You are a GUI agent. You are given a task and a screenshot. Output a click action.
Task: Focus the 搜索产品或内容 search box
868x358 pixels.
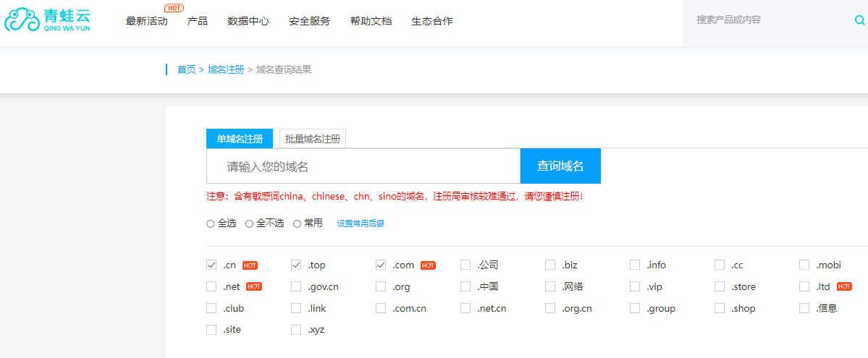(x=767, y=20)
